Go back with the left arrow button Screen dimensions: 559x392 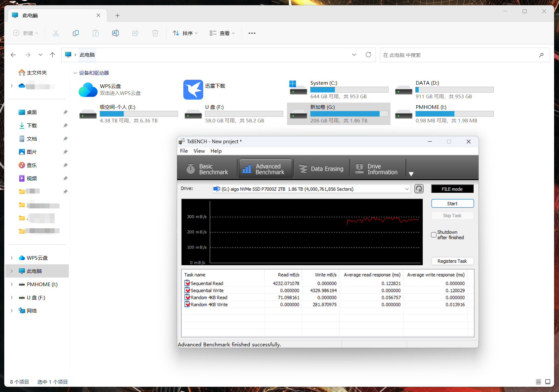tap(13, 55)
